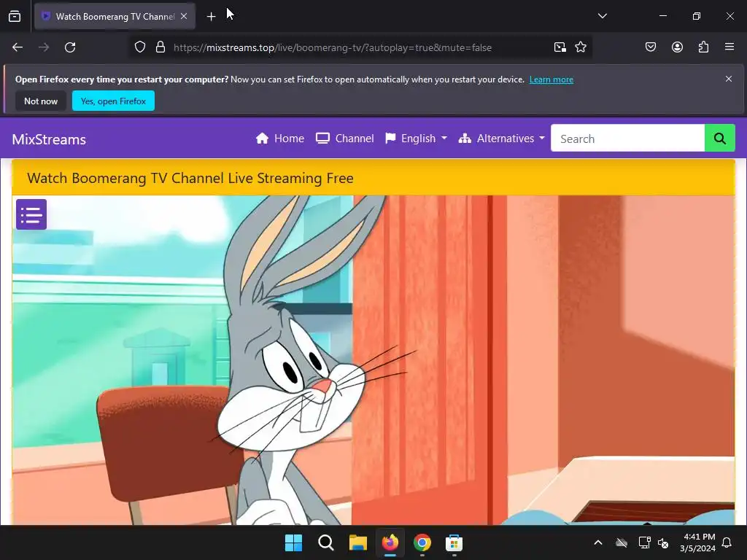Open the Channel page link

coord(345,139)
